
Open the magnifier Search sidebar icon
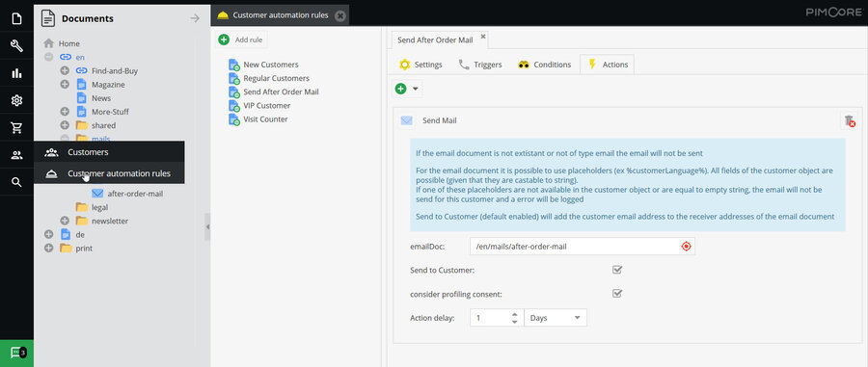(16, 182)
